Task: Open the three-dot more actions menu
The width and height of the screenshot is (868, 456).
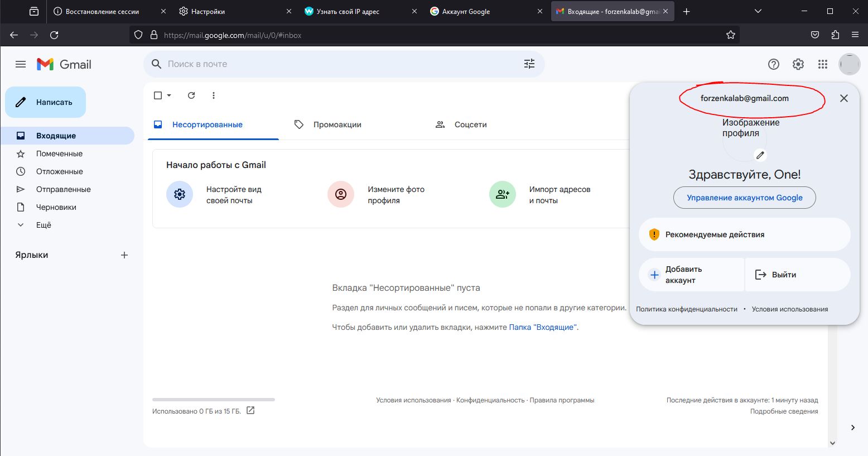Action: [214, 95]
